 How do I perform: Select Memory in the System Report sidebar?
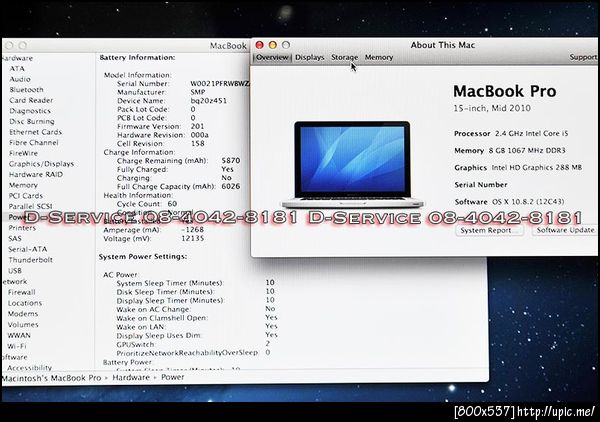[23, 185]
